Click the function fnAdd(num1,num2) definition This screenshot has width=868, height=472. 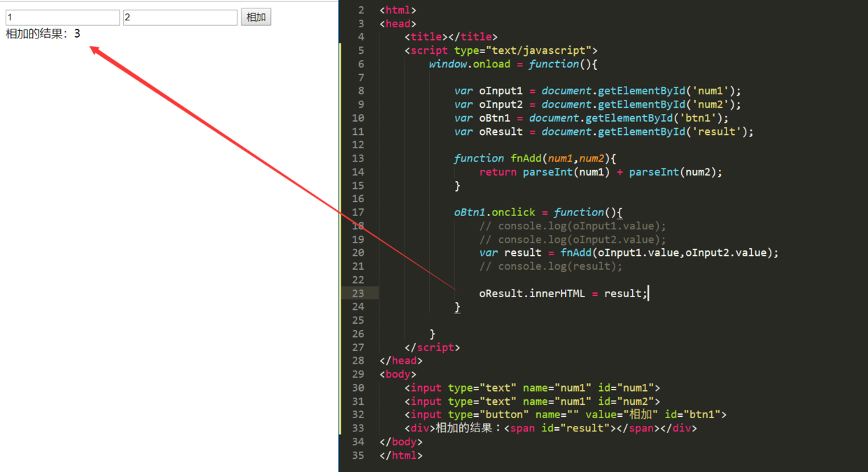click(x=535, y=158)
